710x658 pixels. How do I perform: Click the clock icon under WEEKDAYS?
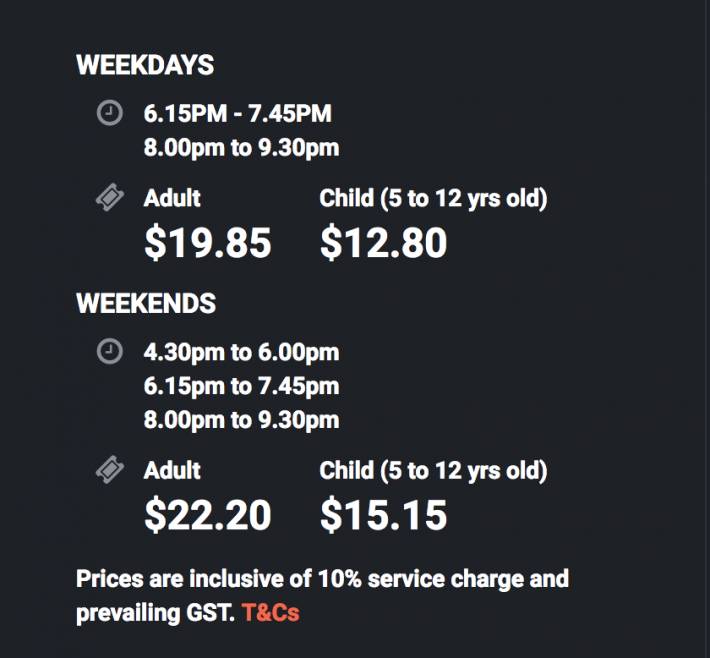click(x=109, y=113)
